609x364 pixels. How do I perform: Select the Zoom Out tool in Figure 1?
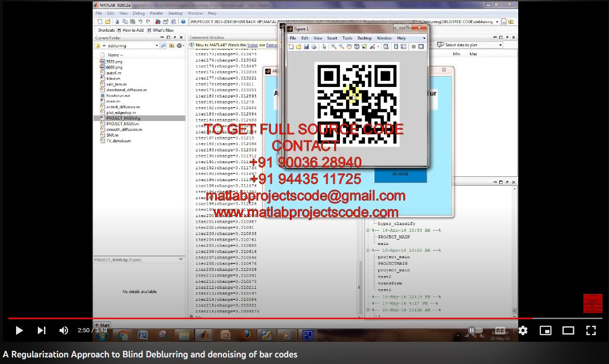[341, 47]
